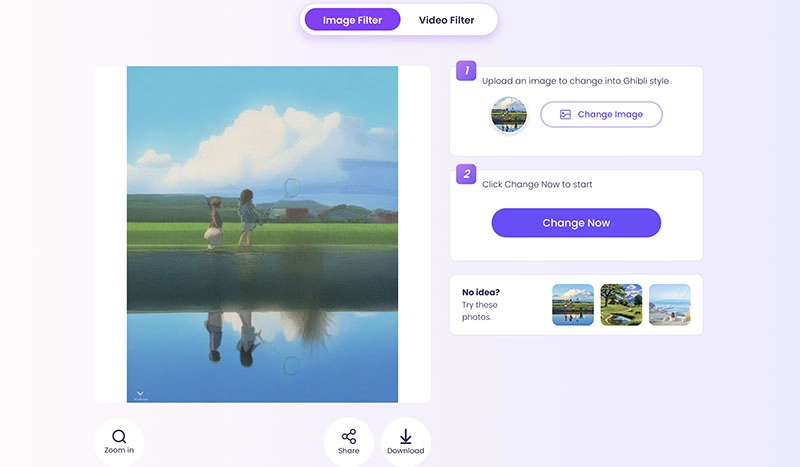Share the converted image
Viewport: 800px width, 467px height.
click(348, 442)
